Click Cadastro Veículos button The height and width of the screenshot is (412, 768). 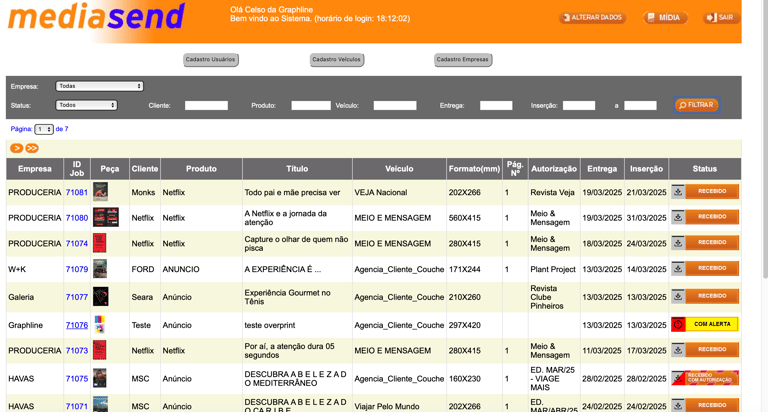(336, 60)
